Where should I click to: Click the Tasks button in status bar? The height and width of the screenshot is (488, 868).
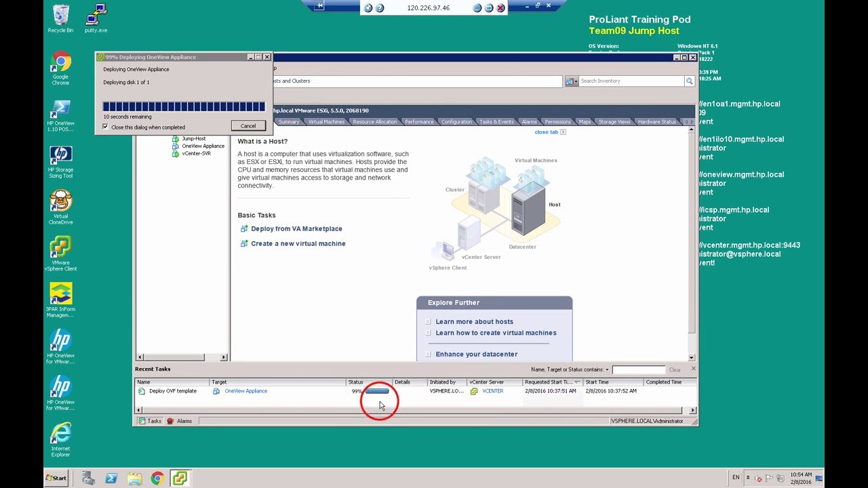(150, 421)
